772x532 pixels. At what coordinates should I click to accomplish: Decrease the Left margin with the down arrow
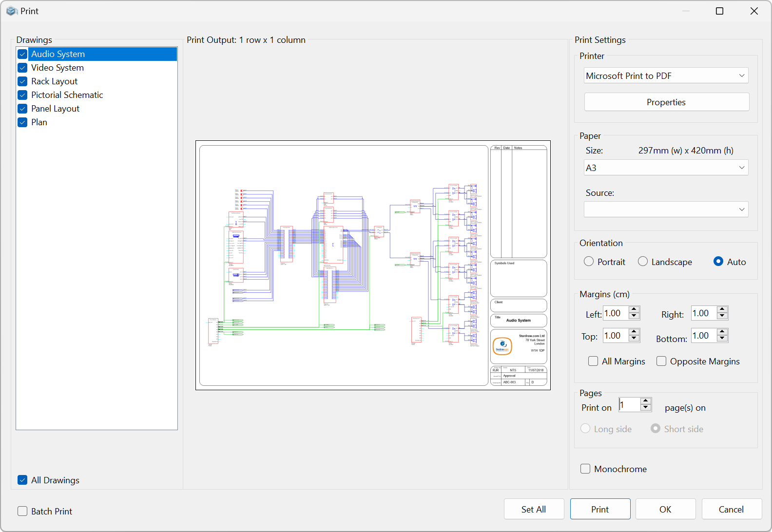pos(634,316)
